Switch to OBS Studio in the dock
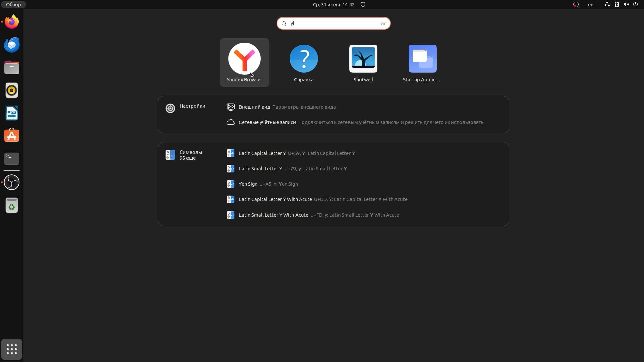The height and width of the screenshot is (362, 644). pyautogui.click(x=12, y=182)
